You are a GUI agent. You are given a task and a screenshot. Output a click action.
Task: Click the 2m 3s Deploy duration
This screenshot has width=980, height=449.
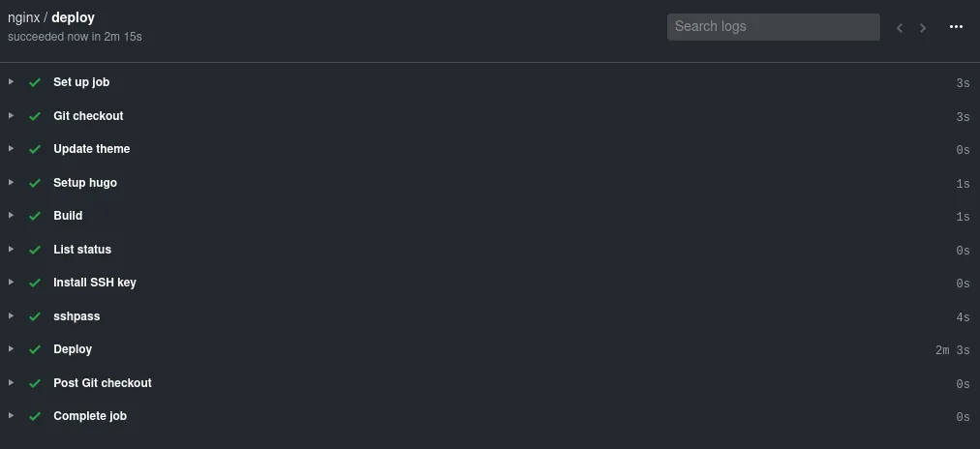[952, 350]
